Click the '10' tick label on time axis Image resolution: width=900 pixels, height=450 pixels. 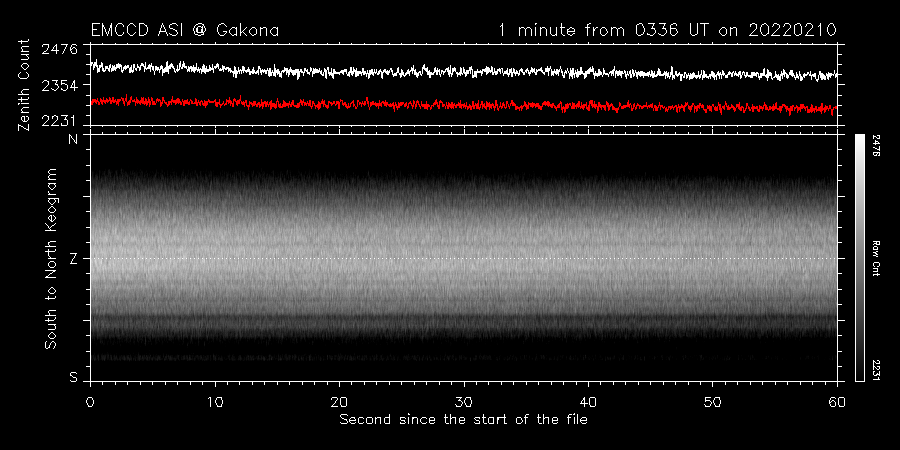pyautogui.click(x=215, y=401)
